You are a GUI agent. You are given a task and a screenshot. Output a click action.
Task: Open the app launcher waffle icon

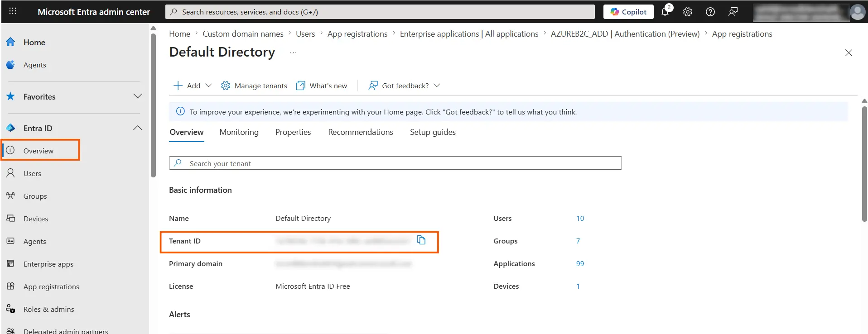click(x=13, y=11)
